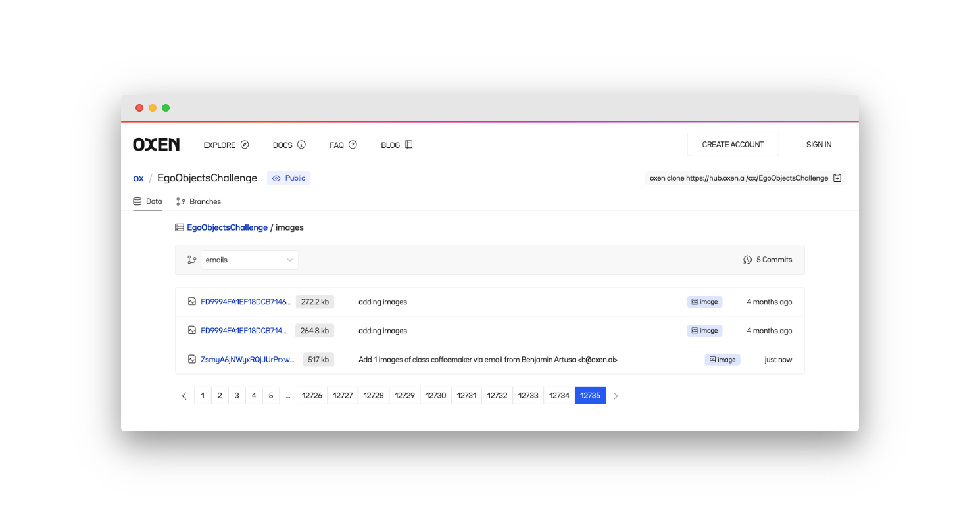Click the 264.8 kb size badge
This screenshot has width=980, height=526.
point(314,331)
